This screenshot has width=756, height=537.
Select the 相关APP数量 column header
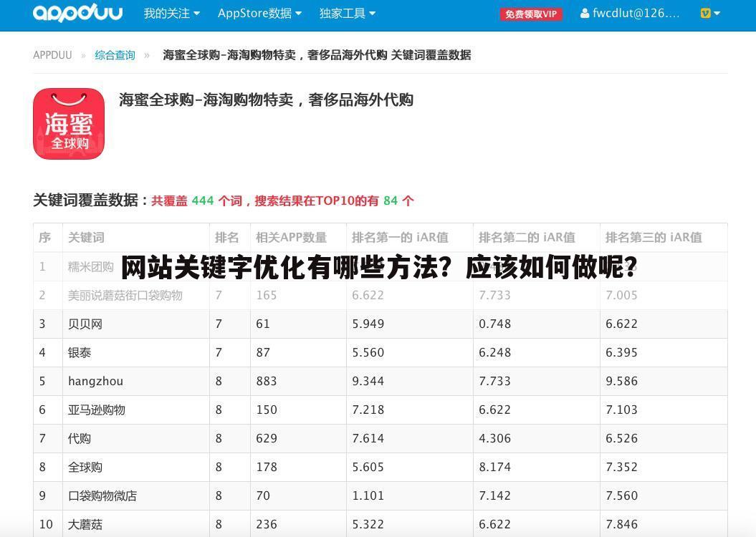coord(291,238)
